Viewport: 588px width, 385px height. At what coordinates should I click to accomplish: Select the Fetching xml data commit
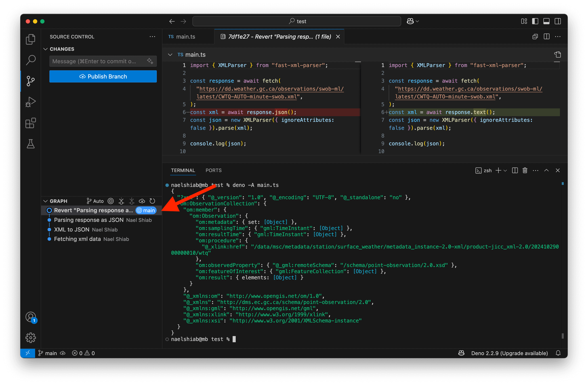click(101, 239)
